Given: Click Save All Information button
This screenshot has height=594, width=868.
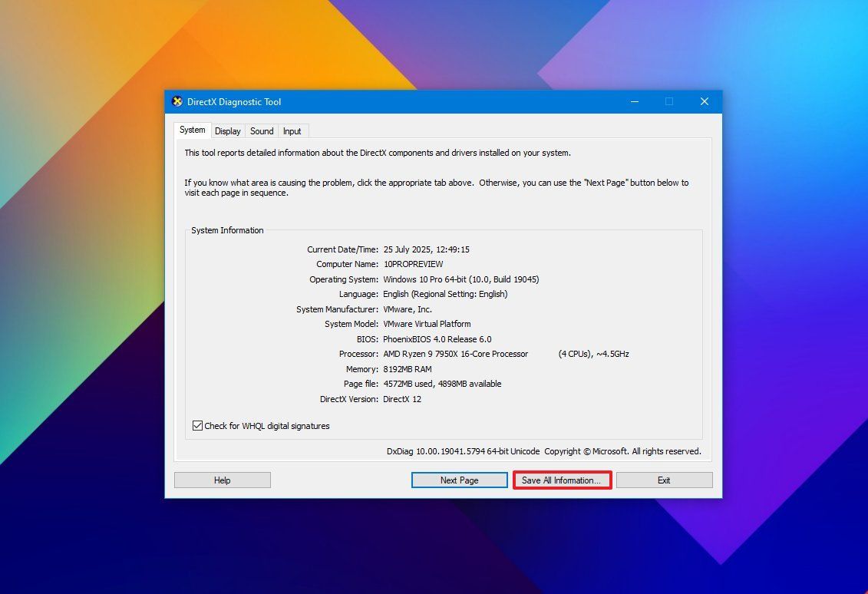Looking at the screenshot, I should [562, 480].
